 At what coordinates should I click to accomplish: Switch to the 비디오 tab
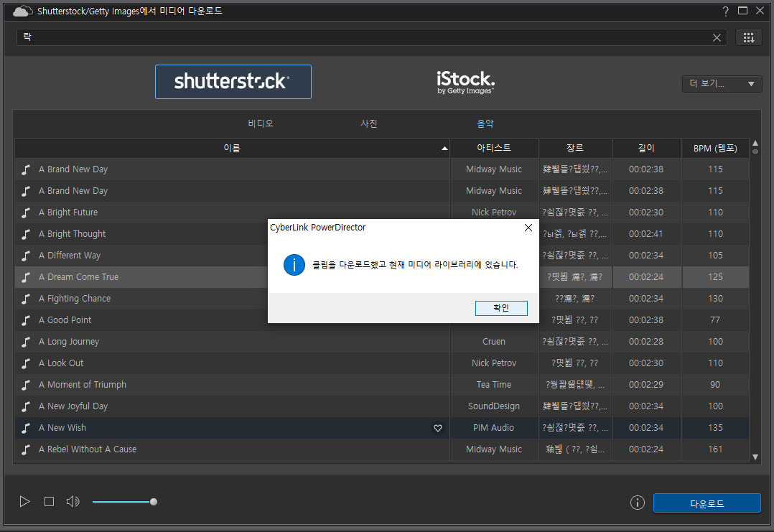point(261,123)
